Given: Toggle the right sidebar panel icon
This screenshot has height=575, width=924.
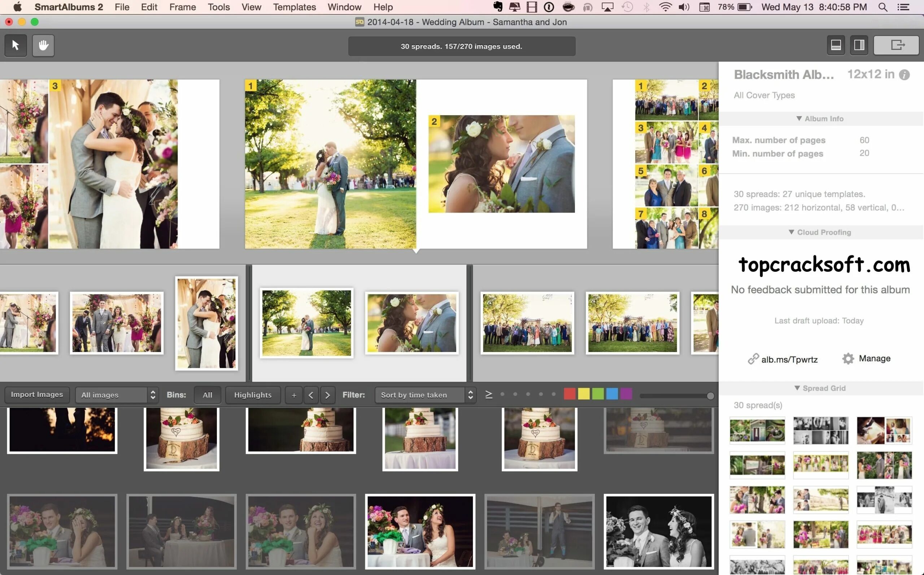Looking at the screenshot, I should click(859, 45).
